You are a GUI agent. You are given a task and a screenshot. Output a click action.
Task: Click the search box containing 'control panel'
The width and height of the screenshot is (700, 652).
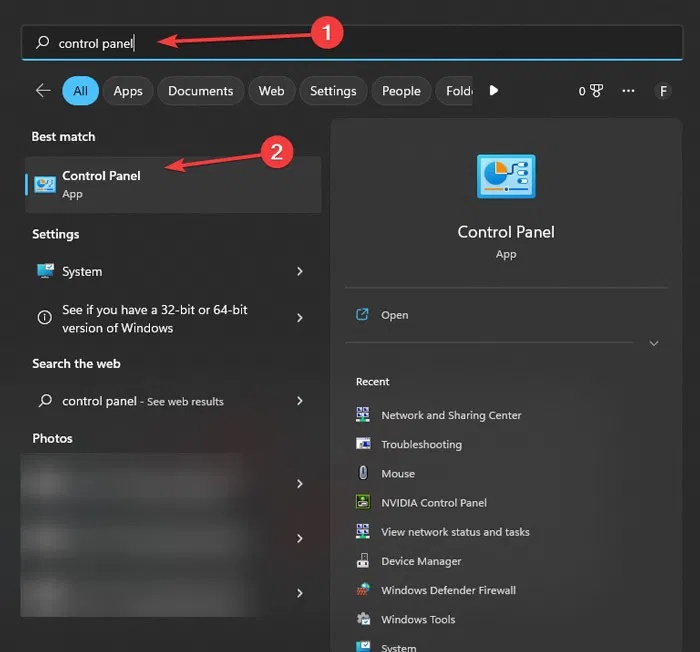pyautogui.click(x=352, y=43)
